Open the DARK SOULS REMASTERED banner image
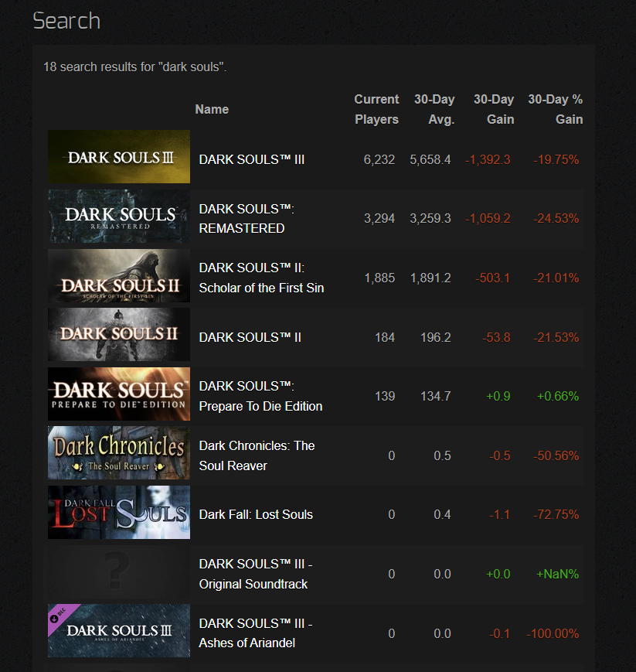This screenshot has height=672, width=636. pyautogui.click(x=119, y=216)
